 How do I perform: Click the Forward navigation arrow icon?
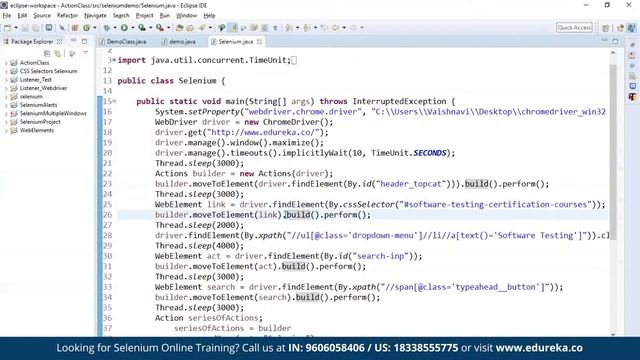[x=353, y=28]
